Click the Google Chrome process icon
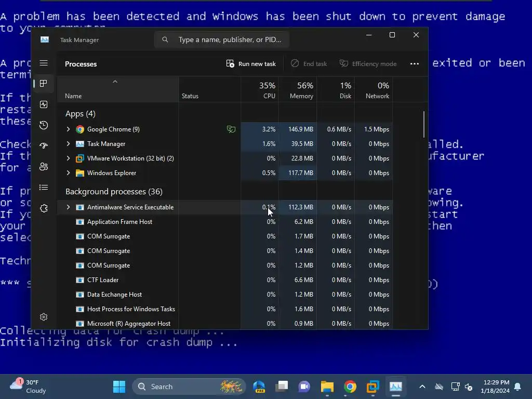Image resolution: width=532 pixels, height=399 pixels. [79, 129]
